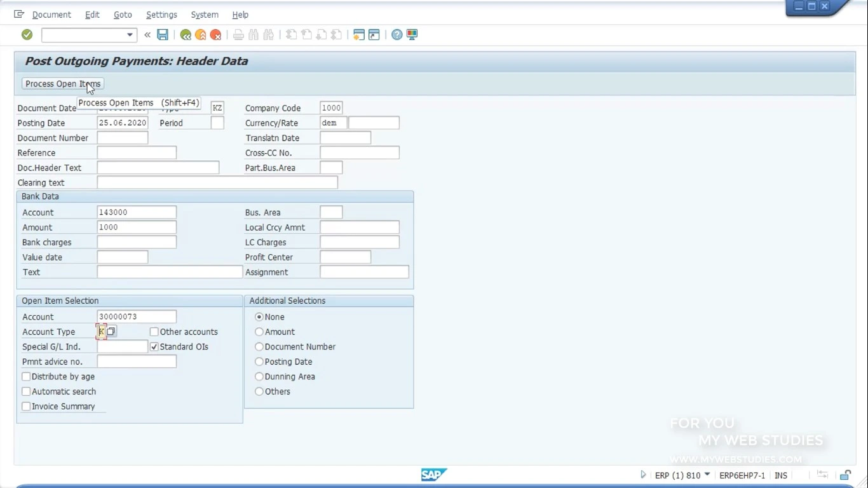This screenshot has width=868, height=488.
Task: Click the status bar transfer arrows icon
Action: (x=822, y=475)
